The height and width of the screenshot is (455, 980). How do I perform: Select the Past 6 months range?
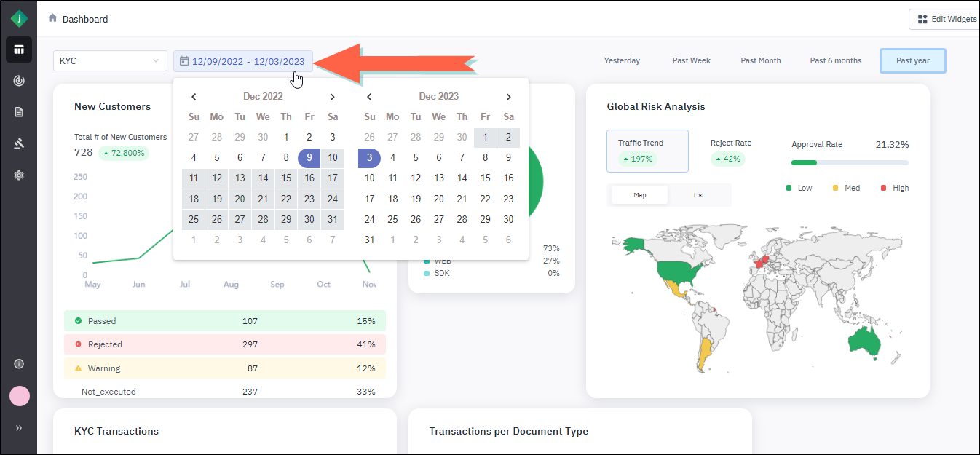835,61
